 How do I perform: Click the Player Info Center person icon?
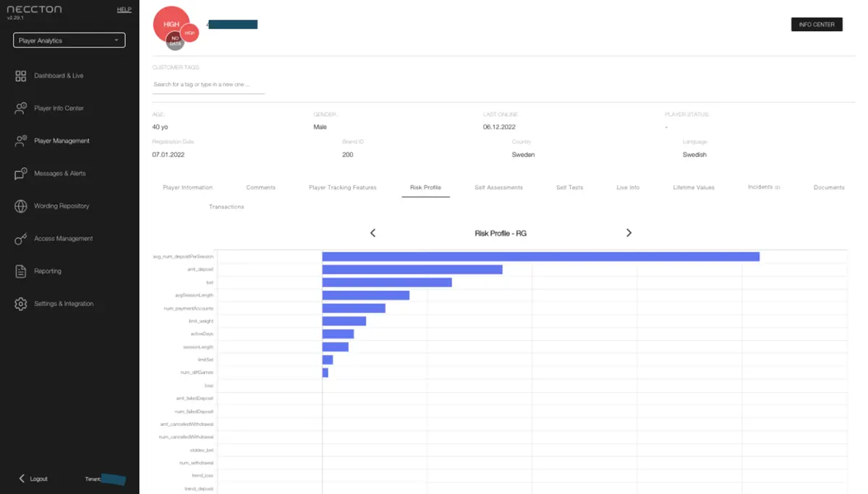[20, 108]
